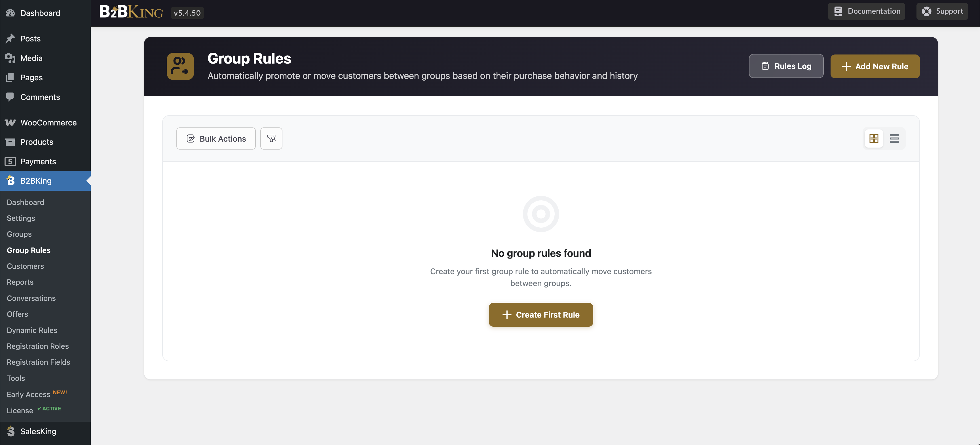
Task: Click Add New Rule button
Action: pyautogui.click(x=875, y=66)
